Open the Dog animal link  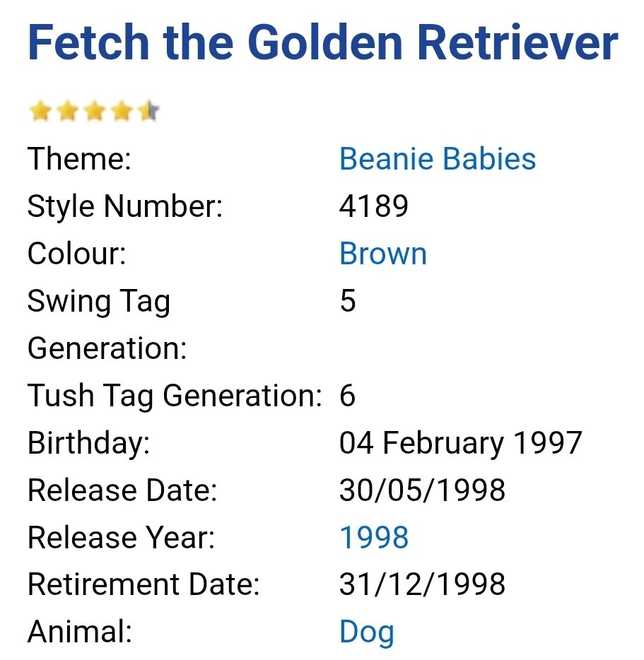click(x=366, y=632)
